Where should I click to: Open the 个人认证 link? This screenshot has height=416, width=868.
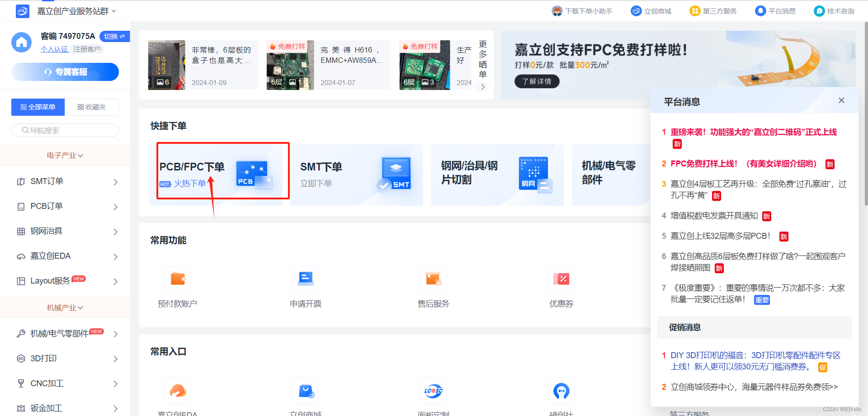pos(54,49)
